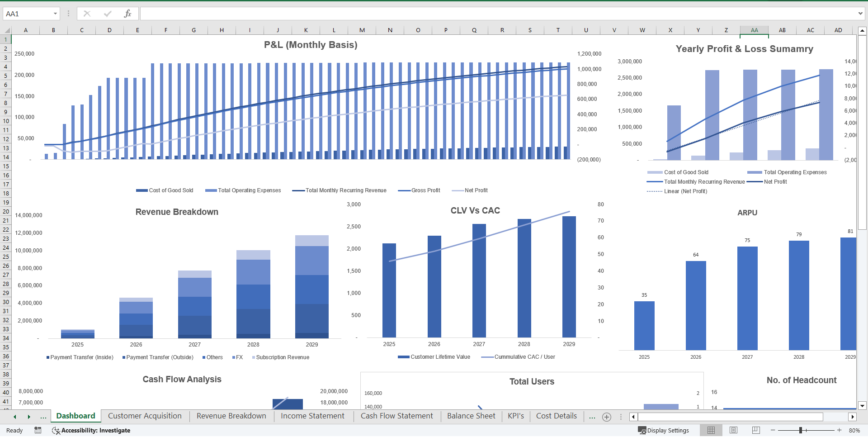Open the Balance Sheet tab
868x437 pixels.
click(x=471, y=416)
